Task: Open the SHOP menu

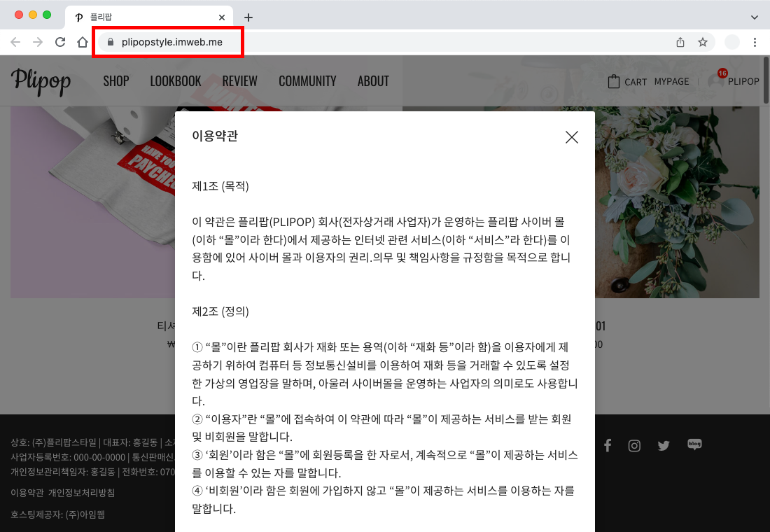Action: tap(116, 81)
